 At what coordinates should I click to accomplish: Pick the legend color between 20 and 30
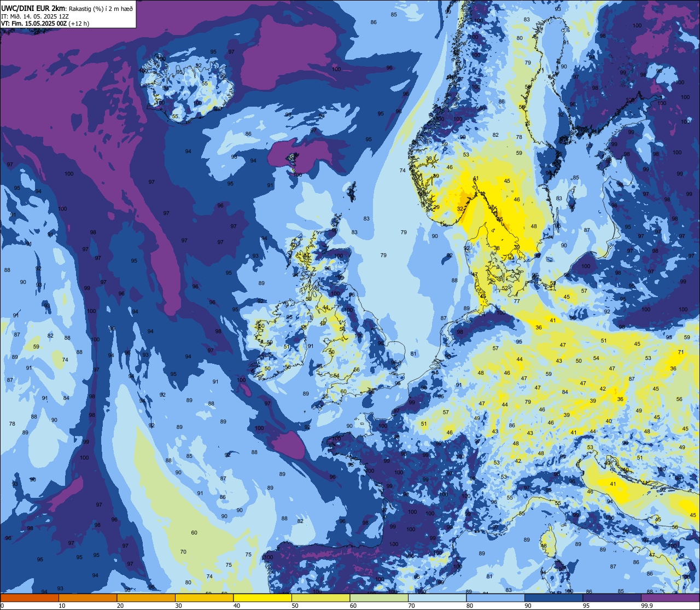(146, 597)
